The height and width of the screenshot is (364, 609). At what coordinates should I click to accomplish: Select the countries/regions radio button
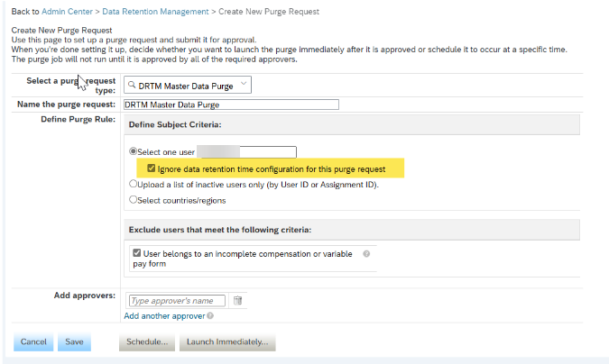pyautogui.click(x=134, y=200)
